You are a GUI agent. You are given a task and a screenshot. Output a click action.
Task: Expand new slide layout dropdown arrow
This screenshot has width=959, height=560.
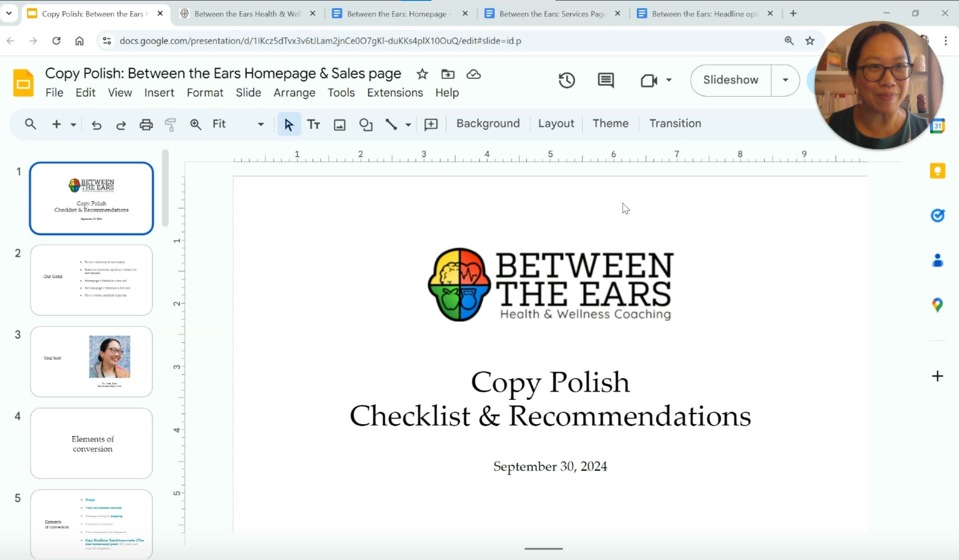click(x=73, y=125)
